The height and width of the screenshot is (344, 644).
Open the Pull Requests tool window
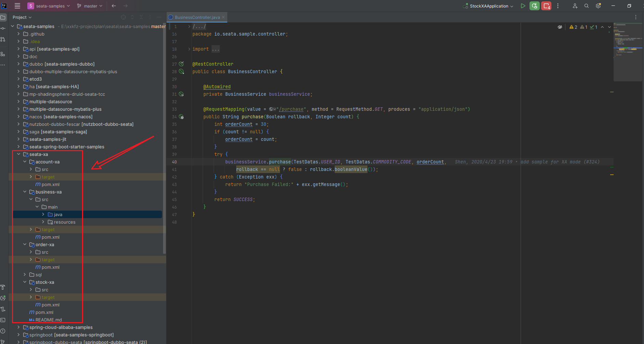pyautogui.click(x=3, y=39)
